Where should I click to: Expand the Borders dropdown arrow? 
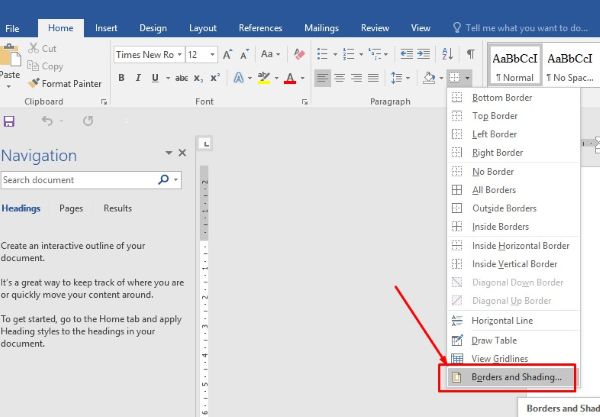coord(468,78)
